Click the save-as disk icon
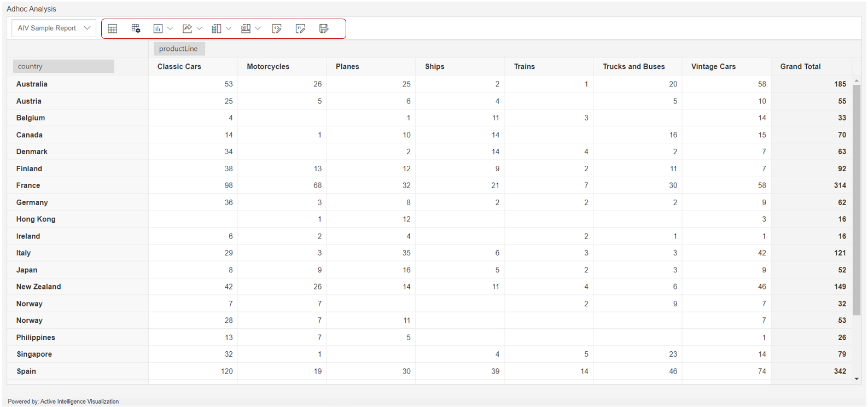Image resolution: width=868 pixels, height=407 pixels. click(324, 28)
